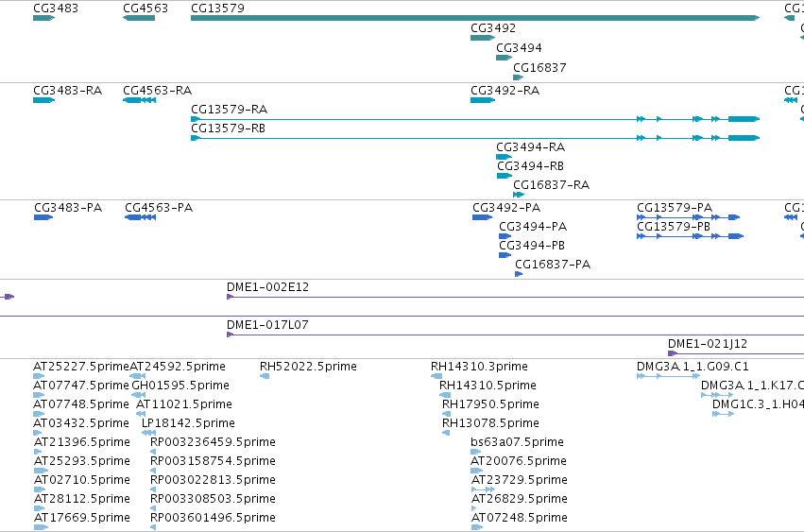Click EST AT26829.5prime label
Image resolution: width=804 pixels, height=532 pixels.
point(519,500)
